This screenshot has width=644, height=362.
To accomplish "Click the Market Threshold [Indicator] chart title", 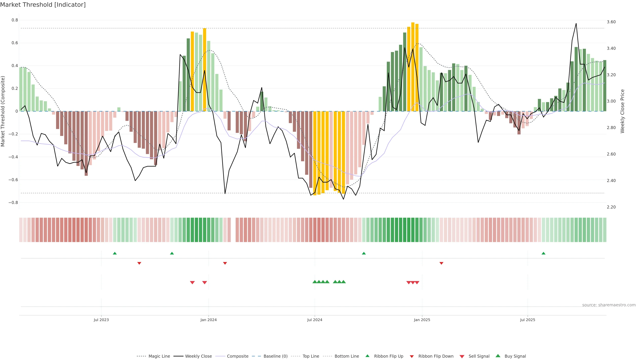I will click(x=43, y=5).
